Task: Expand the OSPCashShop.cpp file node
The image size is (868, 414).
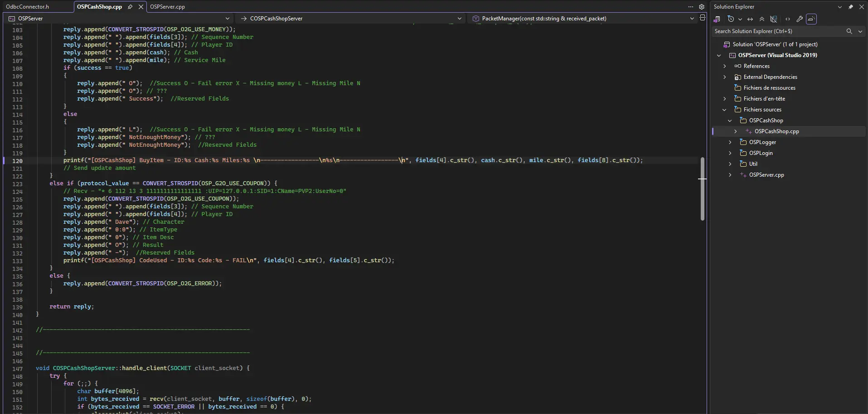Action: coord(735,131)
